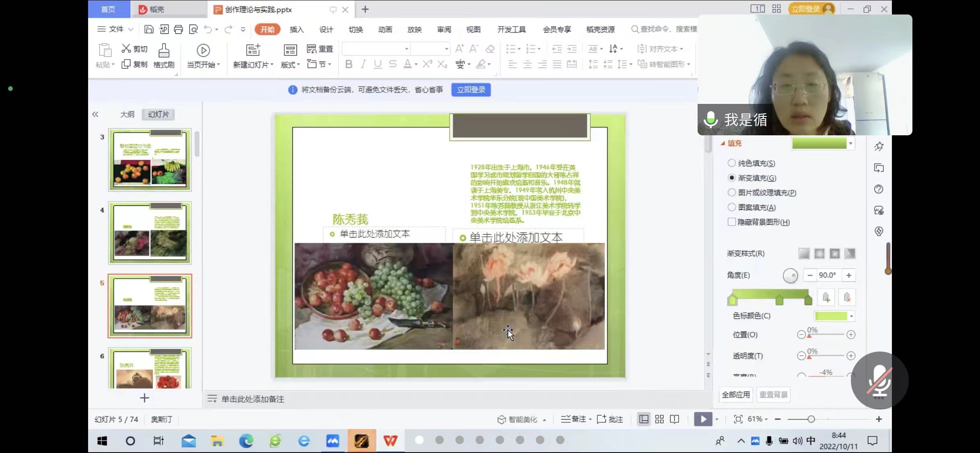
Task: Open WPS Office from the taskbar
Action: [390, 441]
